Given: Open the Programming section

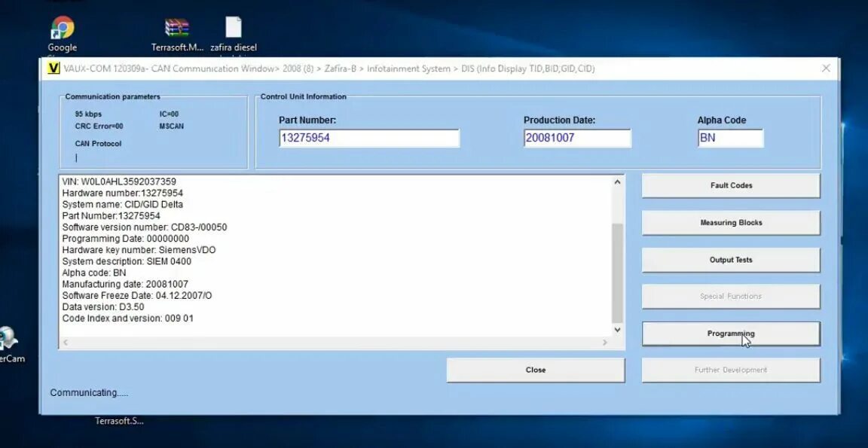Looking at the screenshot, I should [731, 334].
